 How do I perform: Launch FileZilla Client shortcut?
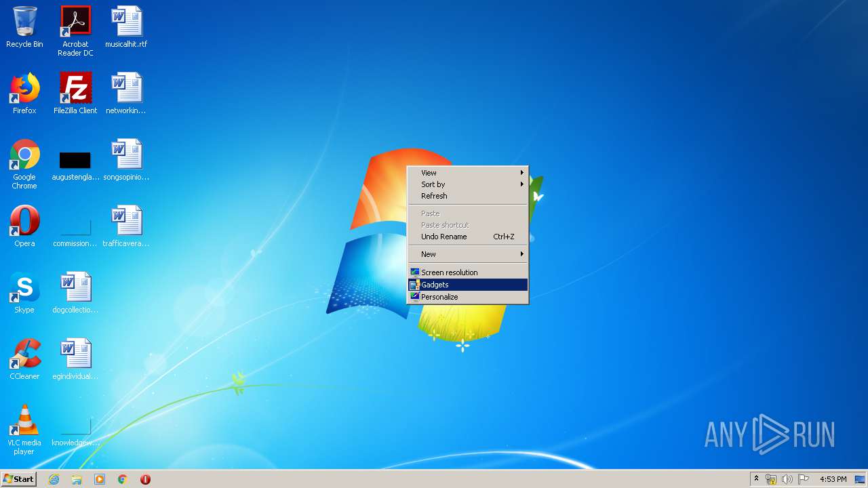click(x=75, y=94)
